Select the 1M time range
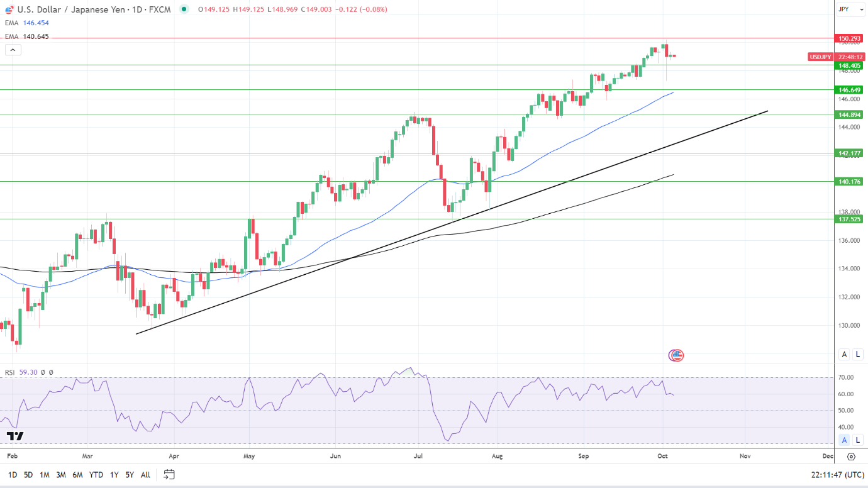Screen dimensions: 868x488 (x=45, y=475)
